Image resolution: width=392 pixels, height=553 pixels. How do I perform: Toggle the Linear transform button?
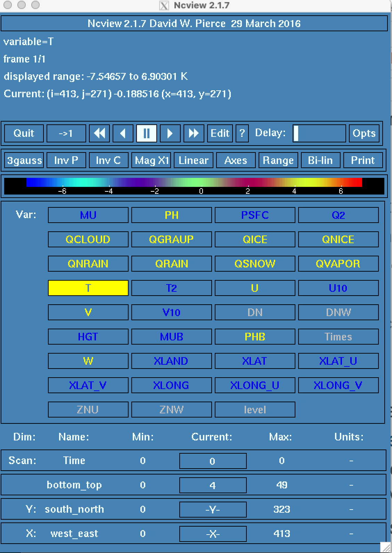pyautogui.click(x=194, y=160)
